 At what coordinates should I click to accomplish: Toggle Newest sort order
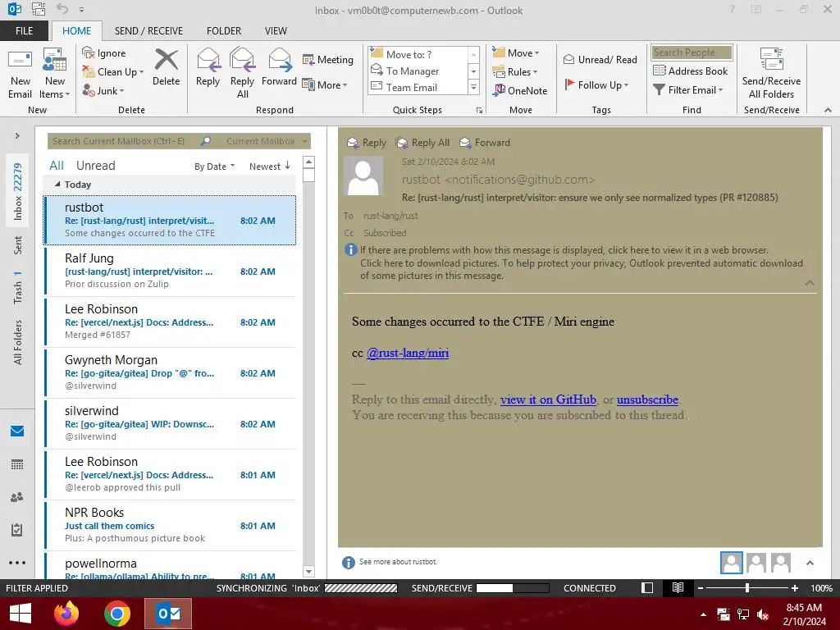(269, 166)
